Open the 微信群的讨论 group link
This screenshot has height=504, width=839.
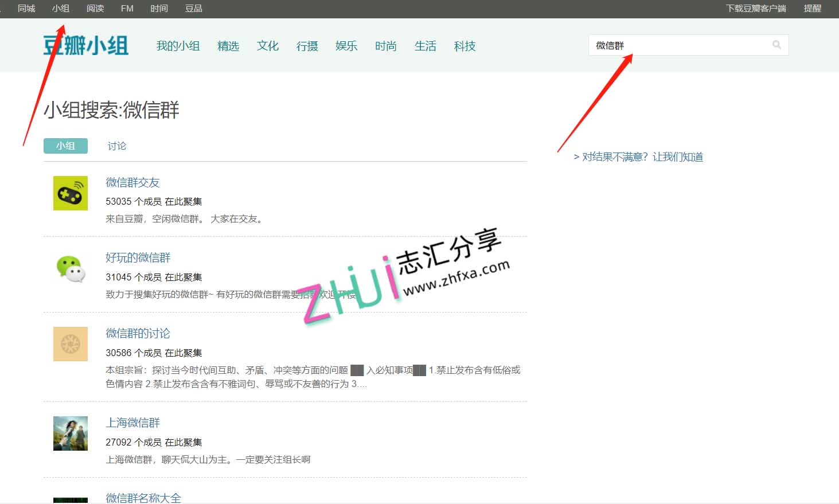(138, 333)
